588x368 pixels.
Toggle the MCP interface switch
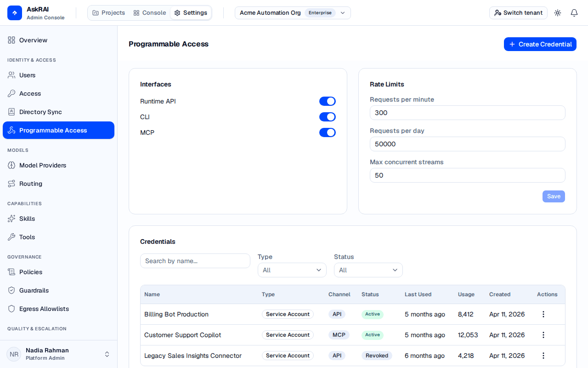click(x=328, y=132)
